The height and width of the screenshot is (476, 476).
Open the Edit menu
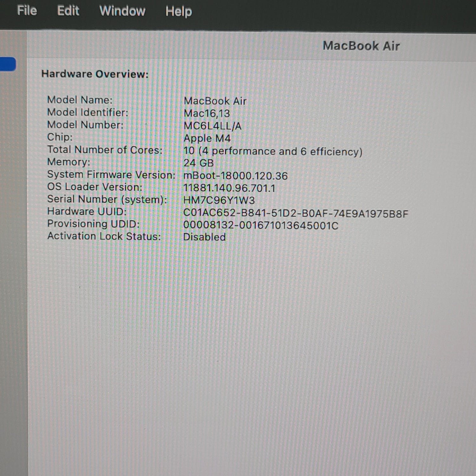pyautogui.click(x=68, y=11)
